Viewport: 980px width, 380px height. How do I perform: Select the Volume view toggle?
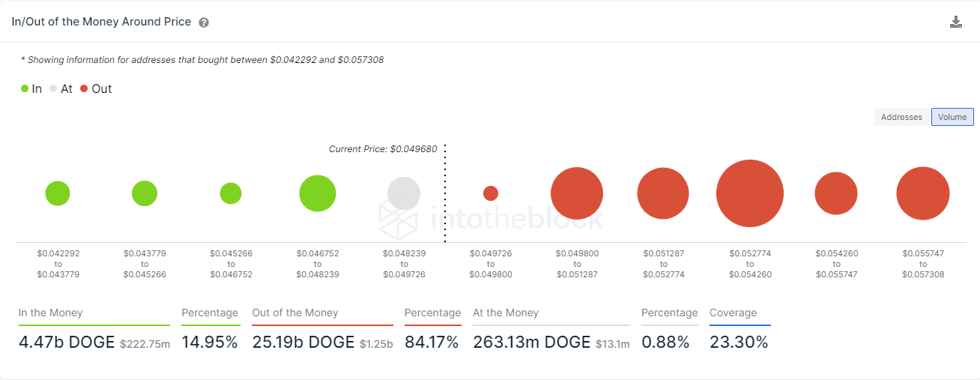(x=952, y=117)
